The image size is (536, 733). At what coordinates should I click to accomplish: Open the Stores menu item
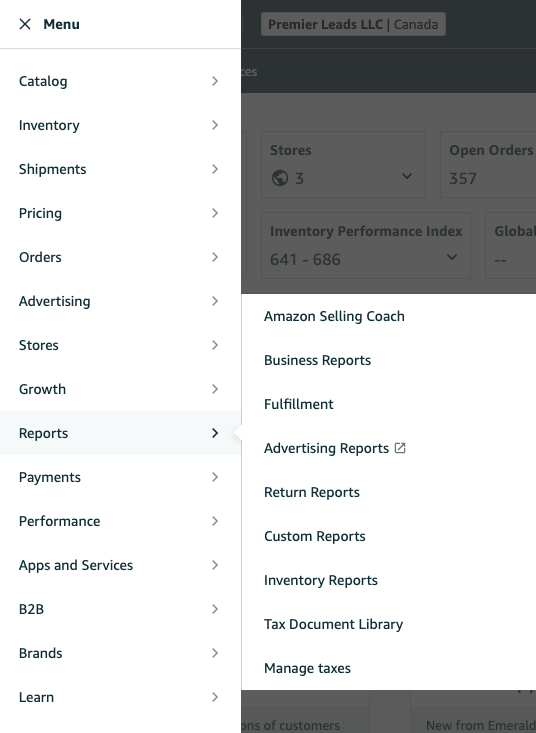[x=120, y=345]
